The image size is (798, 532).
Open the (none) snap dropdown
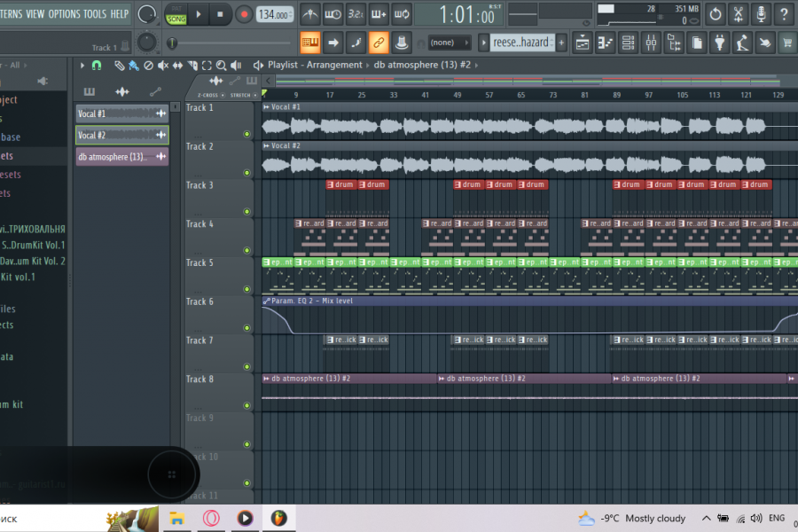click(449, 43)
